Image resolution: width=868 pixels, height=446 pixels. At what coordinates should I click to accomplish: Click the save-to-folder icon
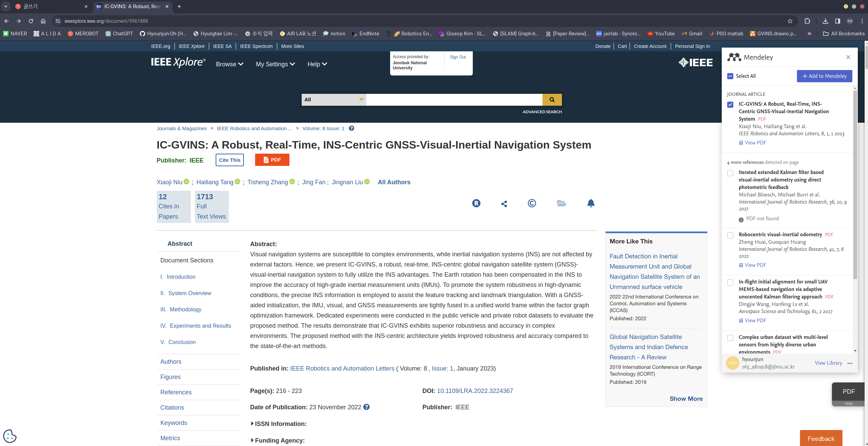(x=561, y=203)
